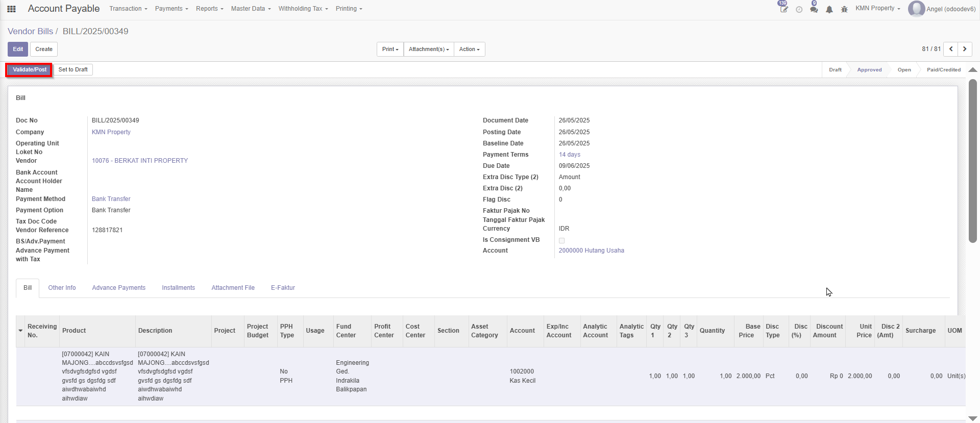
Task: Click the 81 / 81 pager counter
Action: [x=931, y=49]
